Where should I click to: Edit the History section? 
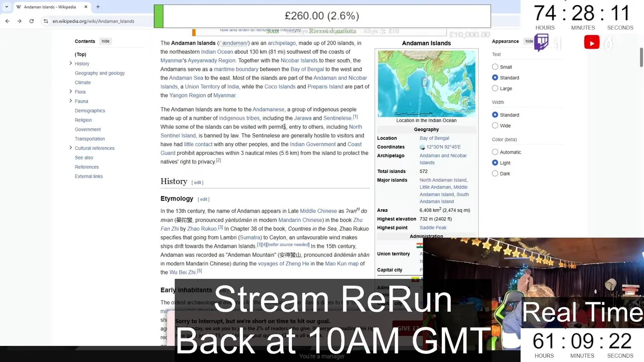(197, 183)
